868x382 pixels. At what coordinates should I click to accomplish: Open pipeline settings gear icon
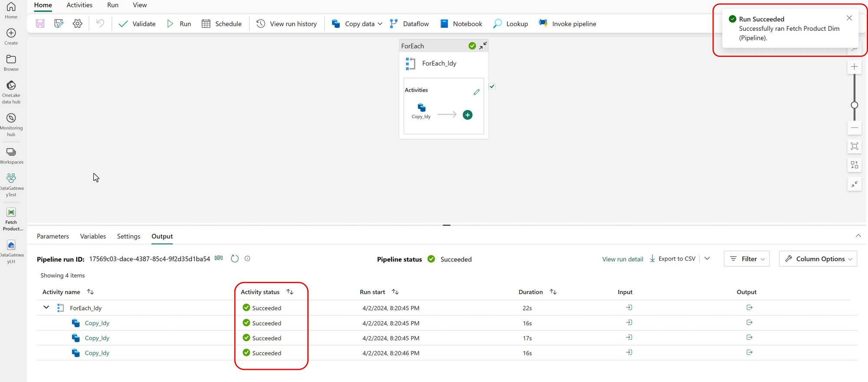tap(77, 24)
